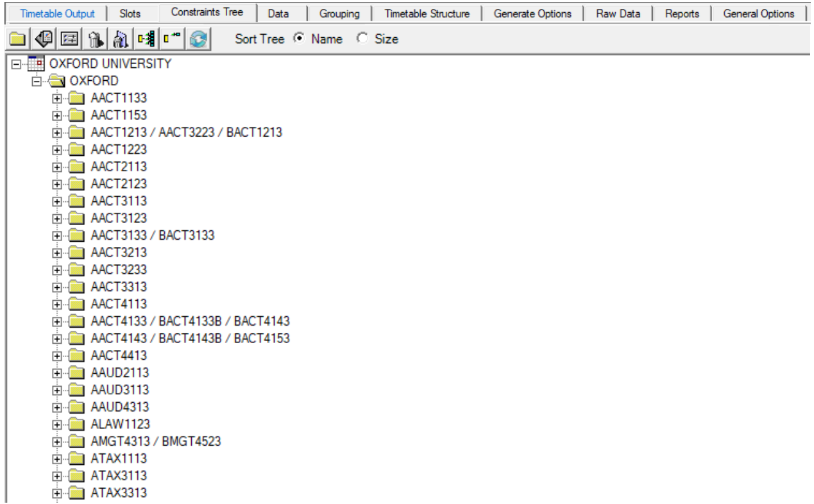
Task: Expand the AACT1133 tree node
Action: 57,99
